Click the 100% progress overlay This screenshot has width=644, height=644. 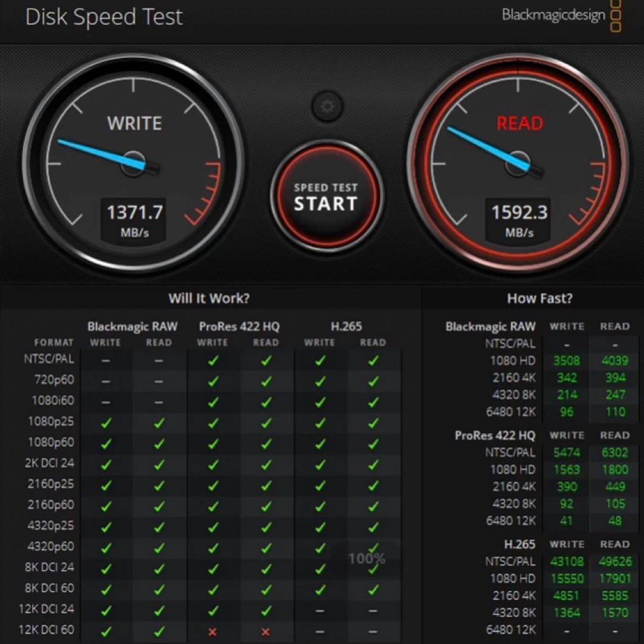[367, 559]
